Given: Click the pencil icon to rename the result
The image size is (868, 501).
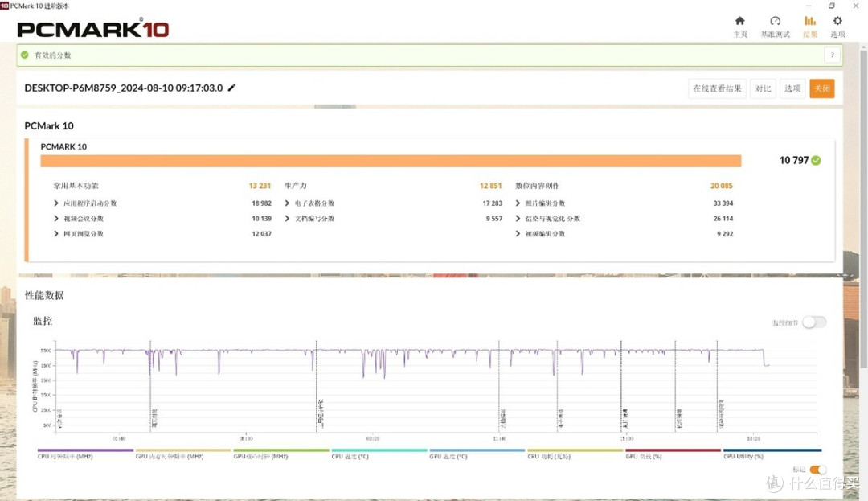Looking at the screenshot, I should coord(232,88).
